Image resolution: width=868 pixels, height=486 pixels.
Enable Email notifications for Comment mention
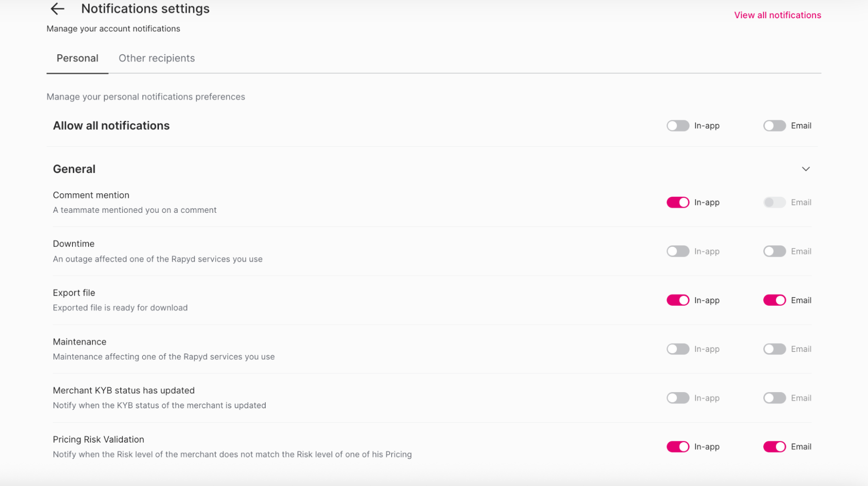pos(774,202)
